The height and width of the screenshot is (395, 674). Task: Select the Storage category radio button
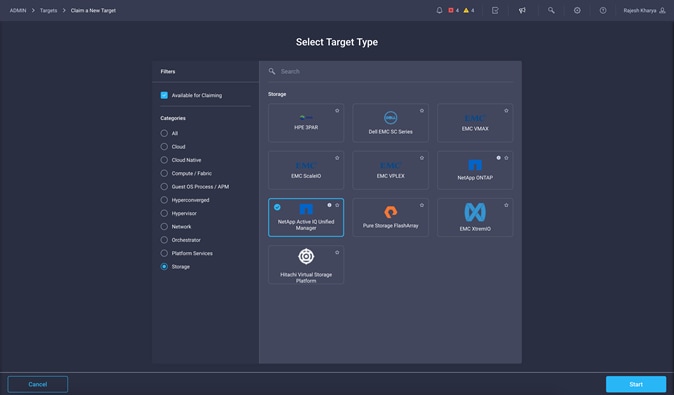(x=164, y=266)
